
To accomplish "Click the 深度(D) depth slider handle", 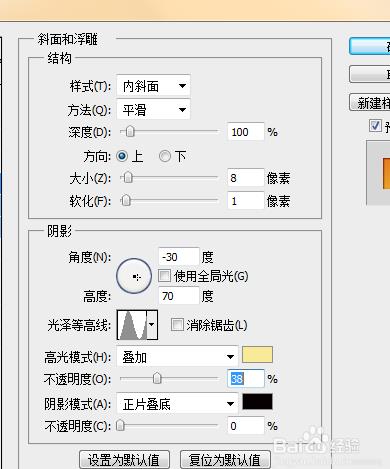I will coord(130,132).
